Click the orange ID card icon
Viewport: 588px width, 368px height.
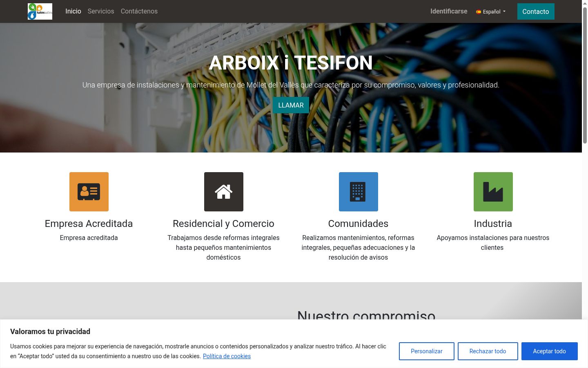(x=89, y=192)
